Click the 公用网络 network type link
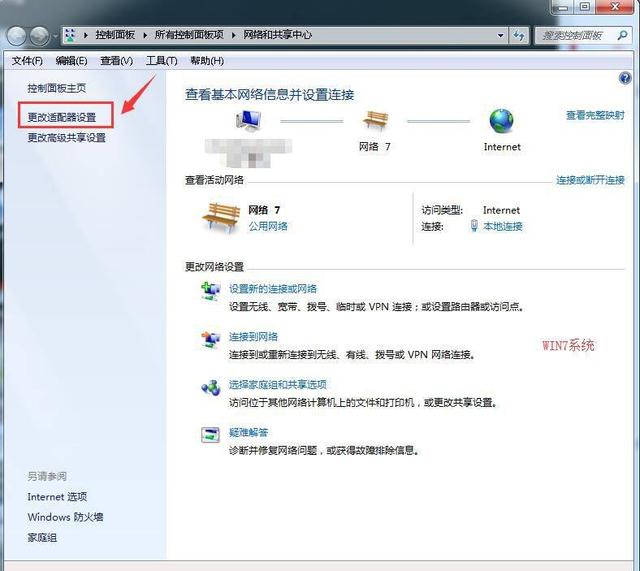The height and width of the screenshot is (571, 640). 268,226
